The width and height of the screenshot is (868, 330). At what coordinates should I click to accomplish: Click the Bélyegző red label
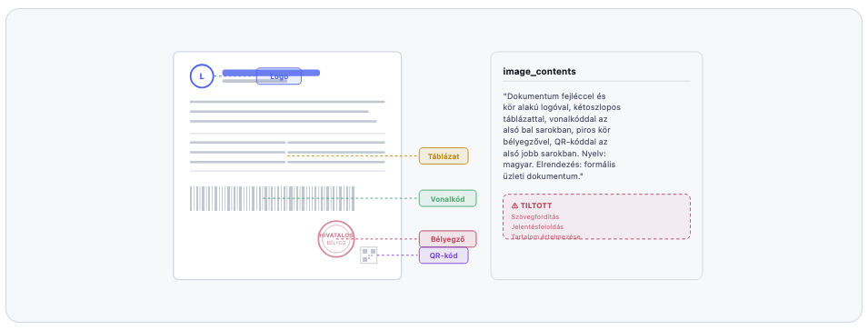pos(447,239)
